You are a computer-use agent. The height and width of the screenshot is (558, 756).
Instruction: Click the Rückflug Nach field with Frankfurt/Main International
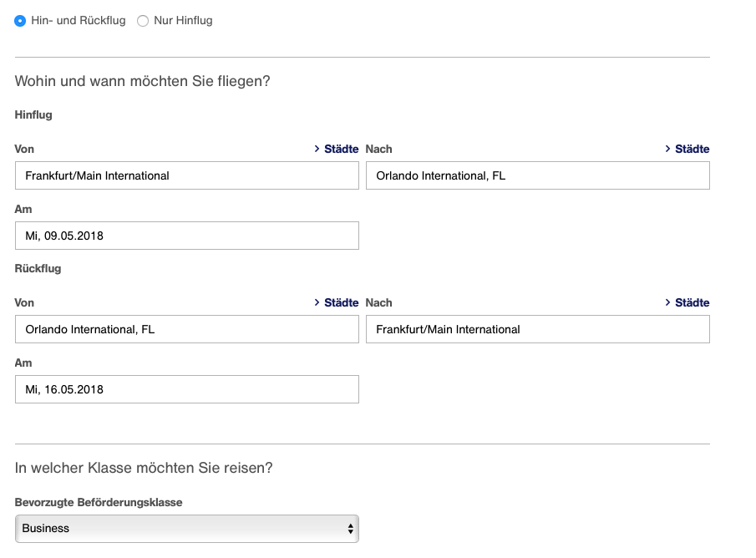pyautogui.click(x=538, y=329)
